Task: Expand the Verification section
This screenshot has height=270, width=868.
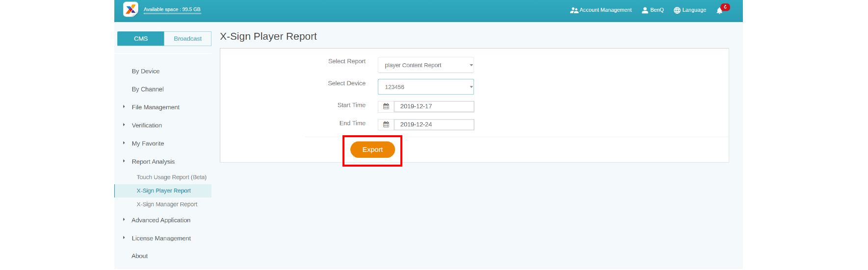Action: coord(146,125)
